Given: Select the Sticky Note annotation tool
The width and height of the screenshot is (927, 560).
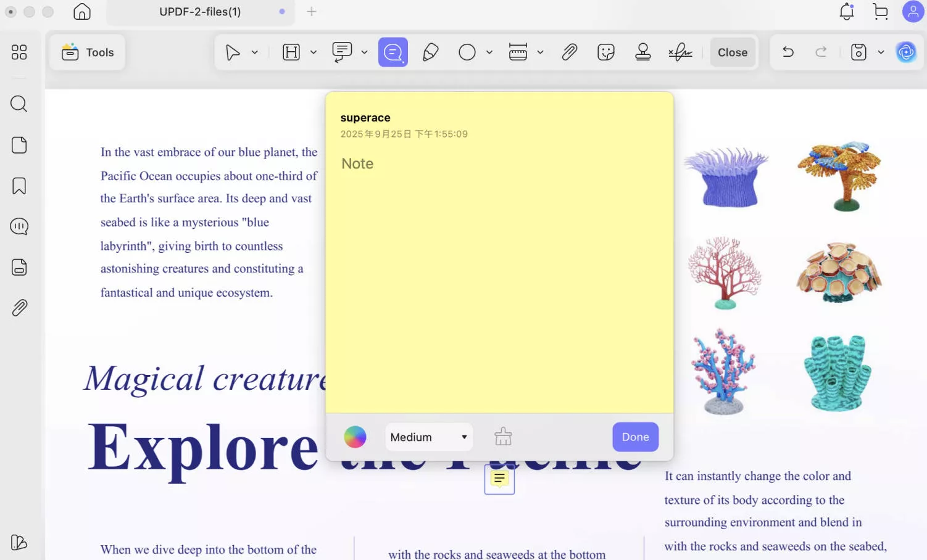Looking at the screenshot, I should [x=393, y=52].
